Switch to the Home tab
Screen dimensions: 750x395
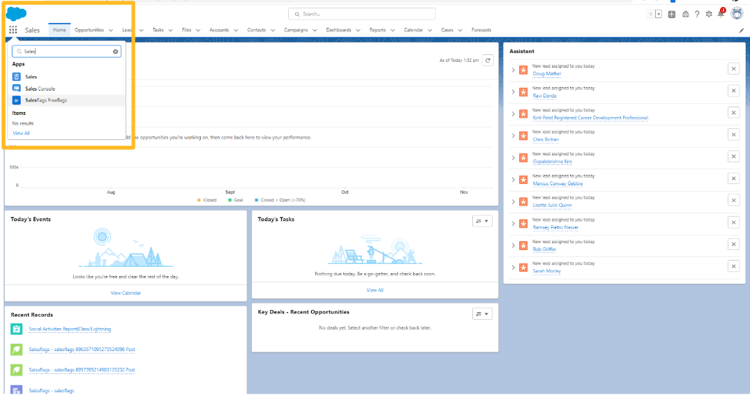coord(59,30)
